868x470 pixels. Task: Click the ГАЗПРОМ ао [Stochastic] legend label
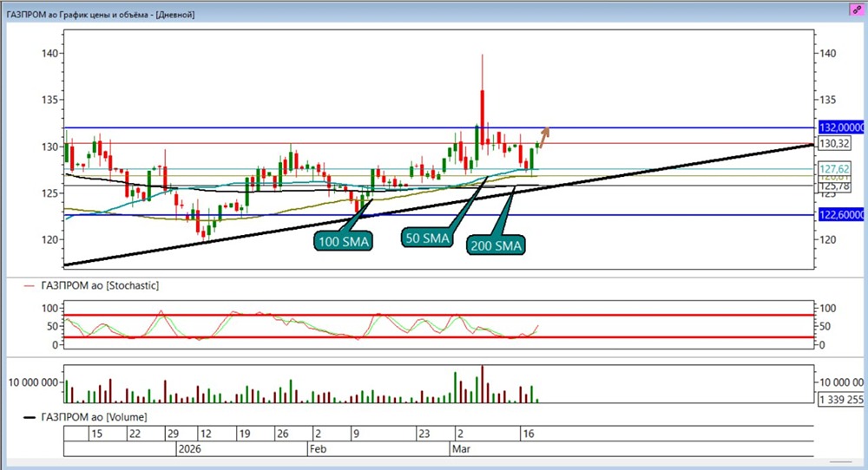[x=100, y=285]
